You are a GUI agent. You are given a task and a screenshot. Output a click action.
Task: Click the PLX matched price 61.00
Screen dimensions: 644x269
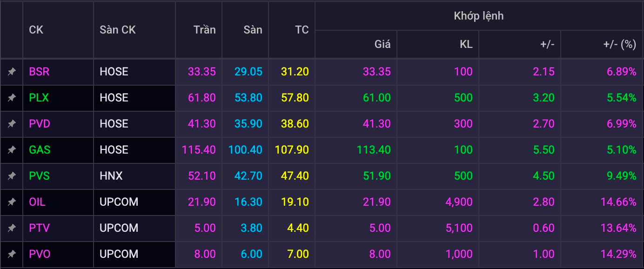pyautogui.click(x=376, y=98)
